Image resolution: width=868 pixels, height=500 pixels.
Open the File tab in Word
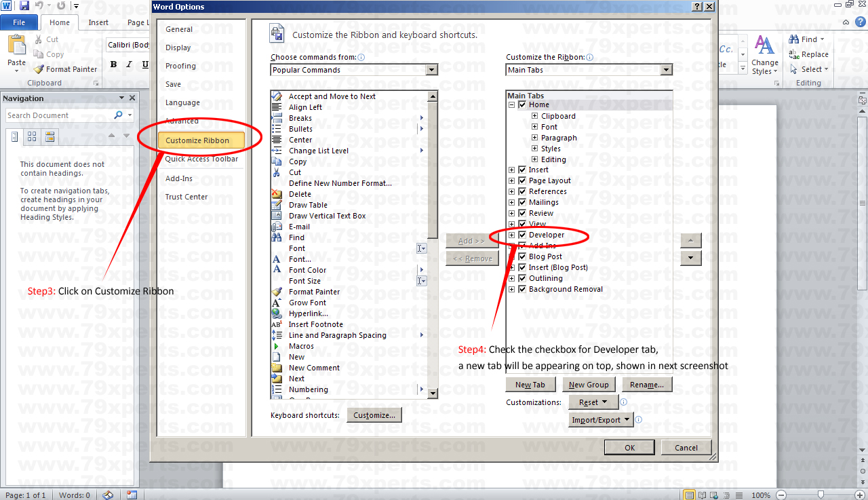click(x=19, y=22)
